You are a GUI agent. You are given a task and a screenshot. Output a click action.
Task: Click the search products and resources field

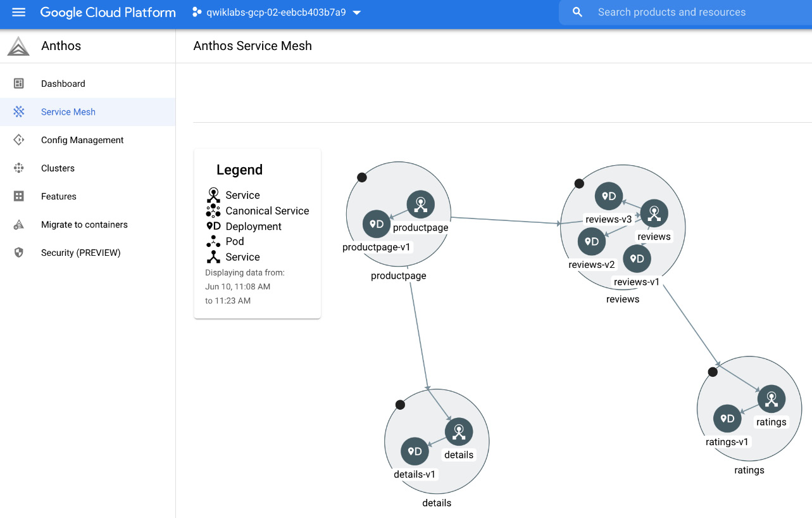click(685, 12)
